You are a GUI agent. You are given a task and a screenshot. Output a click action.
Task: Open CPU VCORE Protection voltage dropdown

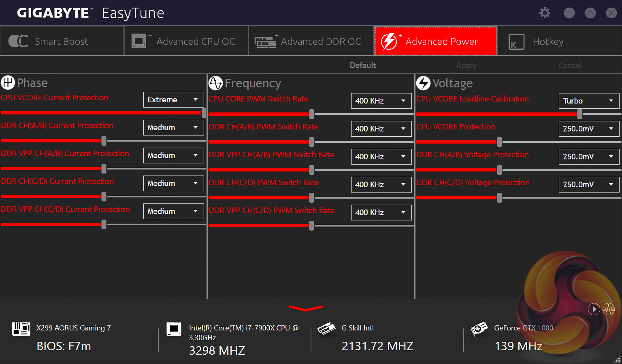tap(589, 129)
